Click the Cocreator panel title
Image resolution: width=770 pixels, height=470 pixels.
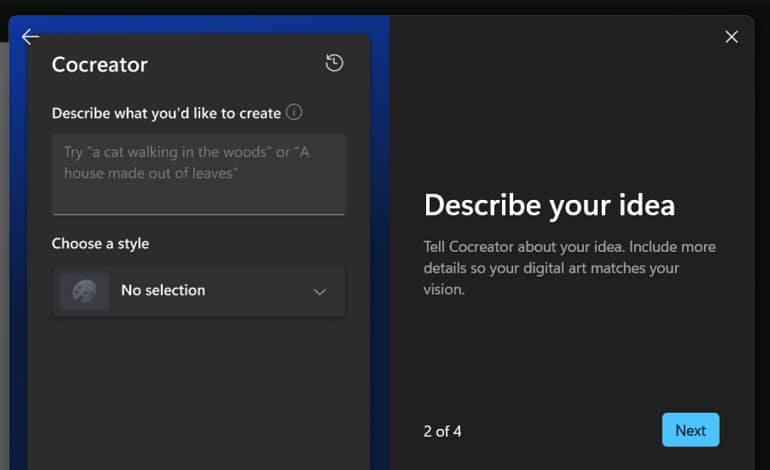(x=100, y=64)
